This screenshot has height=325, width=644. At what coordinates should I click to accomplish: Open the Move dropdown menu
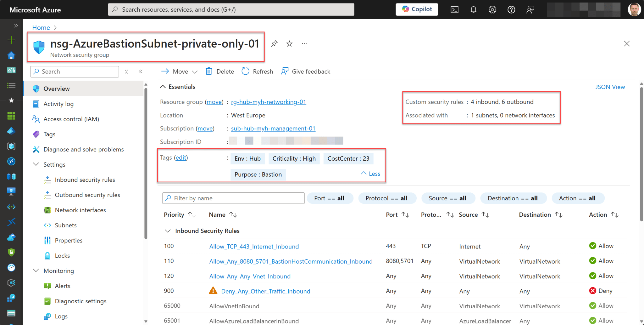tap(179, 71)
